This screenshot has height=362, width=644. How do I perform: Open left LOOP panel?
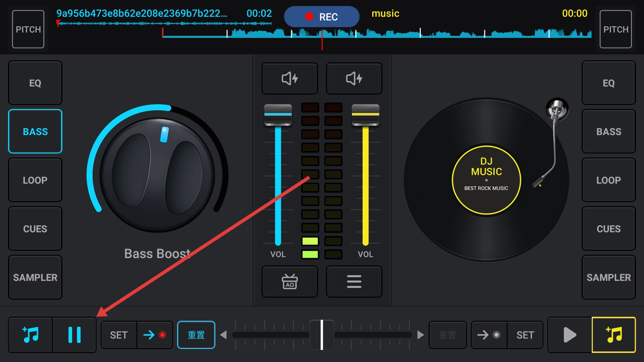(35, 180)
